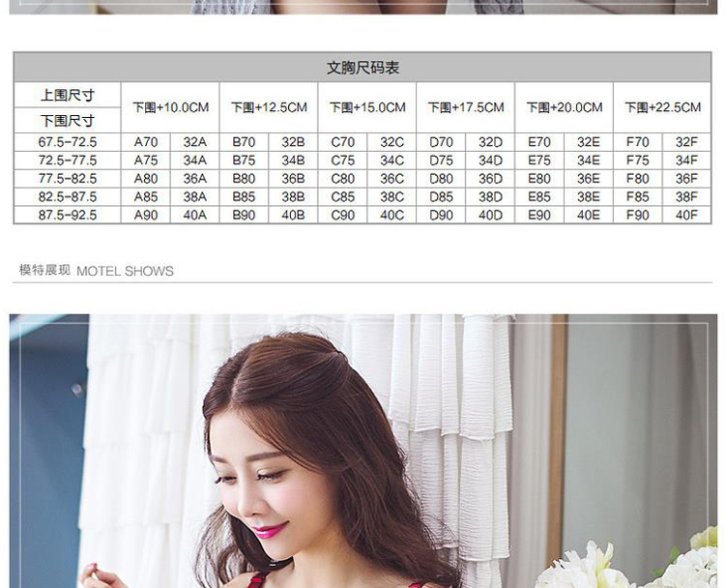
Task: Click size cell 34E
Action: [589, 161]
